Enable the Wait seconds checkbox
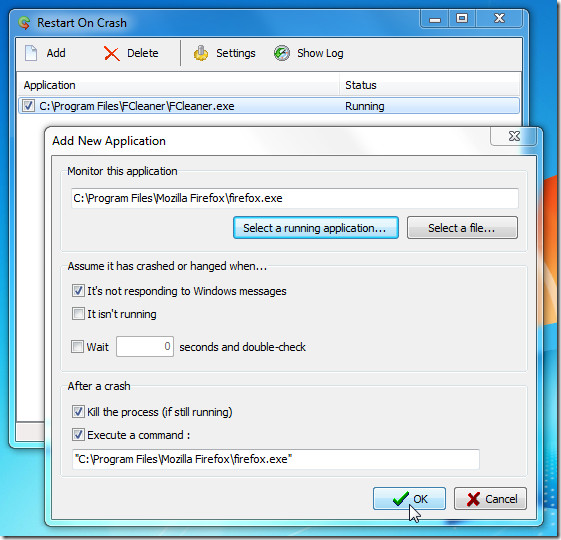 [77, 346]
